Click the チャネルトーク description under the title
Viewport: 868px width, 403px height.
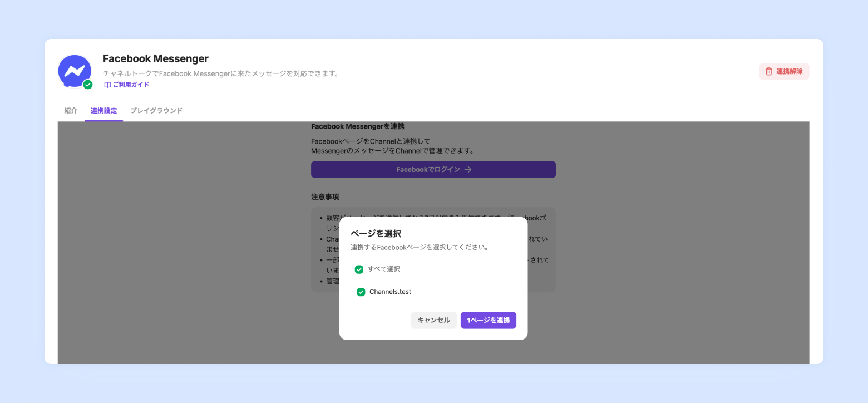coord(221,73)
